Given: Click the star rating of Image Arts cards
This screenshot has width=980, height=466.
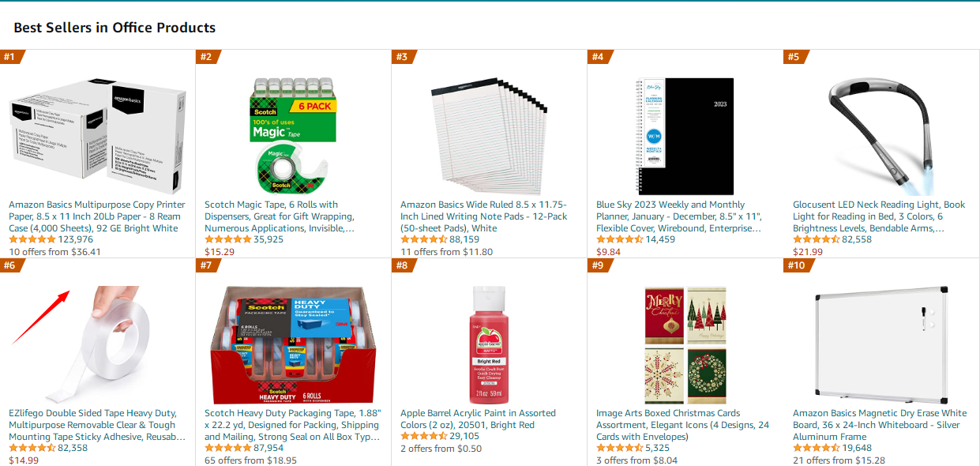Looking at the screenshot, I should [619, 448].
